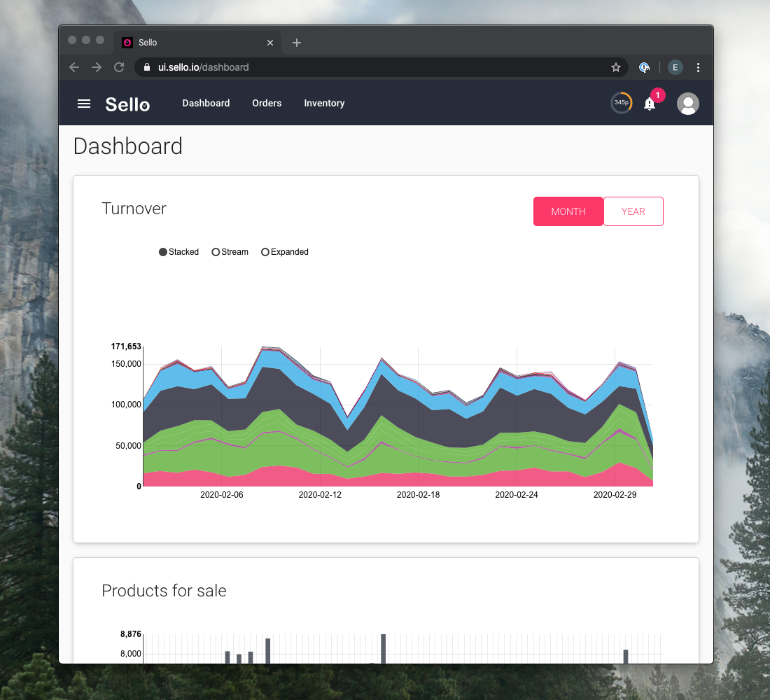770x700 pixels.
Task: View site lock information
Action: [x=146, y=67]
